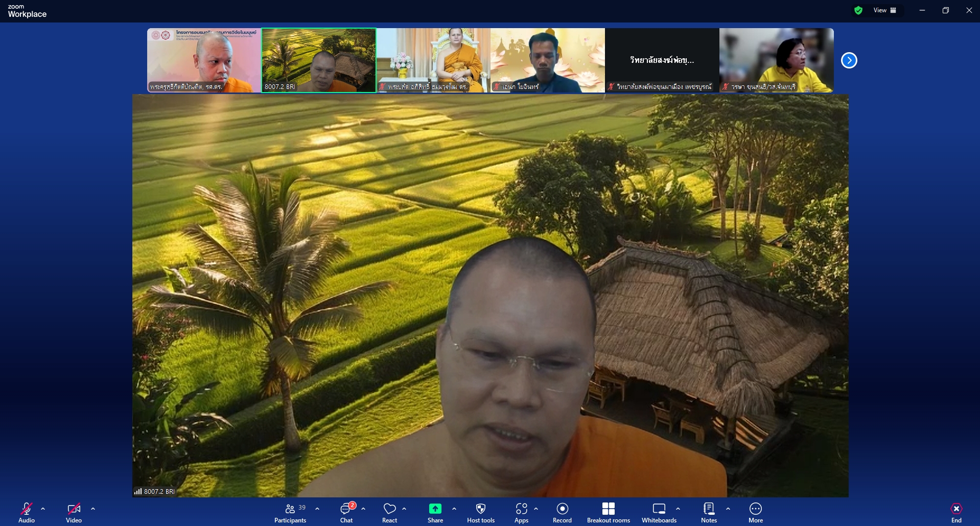This screenshot has width=980, height=526.
Task: Open Breakout rooms
Action: [x=608, y=513]
